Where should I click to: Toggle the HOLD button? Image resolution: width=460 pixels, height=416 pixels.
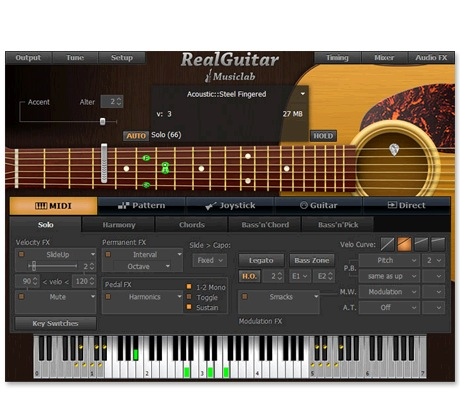[x=323, y=136]
